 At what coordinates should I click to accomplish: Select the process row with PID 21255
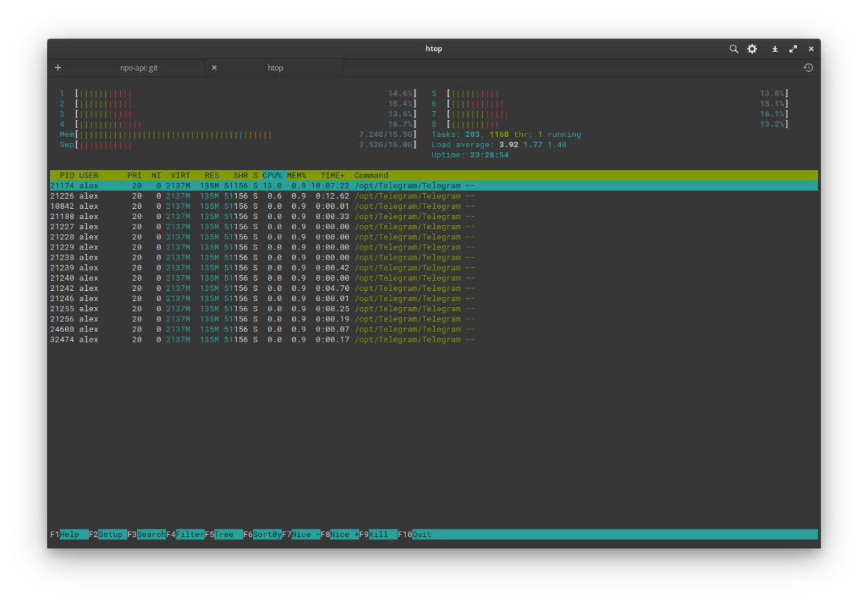point(434,308)
